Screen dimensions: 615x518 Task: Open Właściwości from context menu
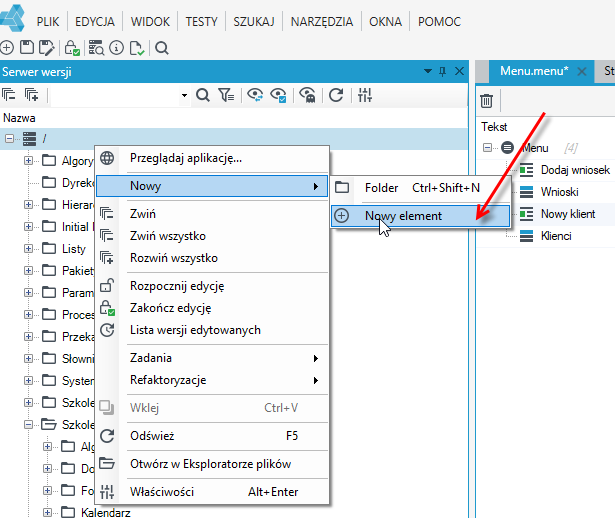click(x=212, y=492)
